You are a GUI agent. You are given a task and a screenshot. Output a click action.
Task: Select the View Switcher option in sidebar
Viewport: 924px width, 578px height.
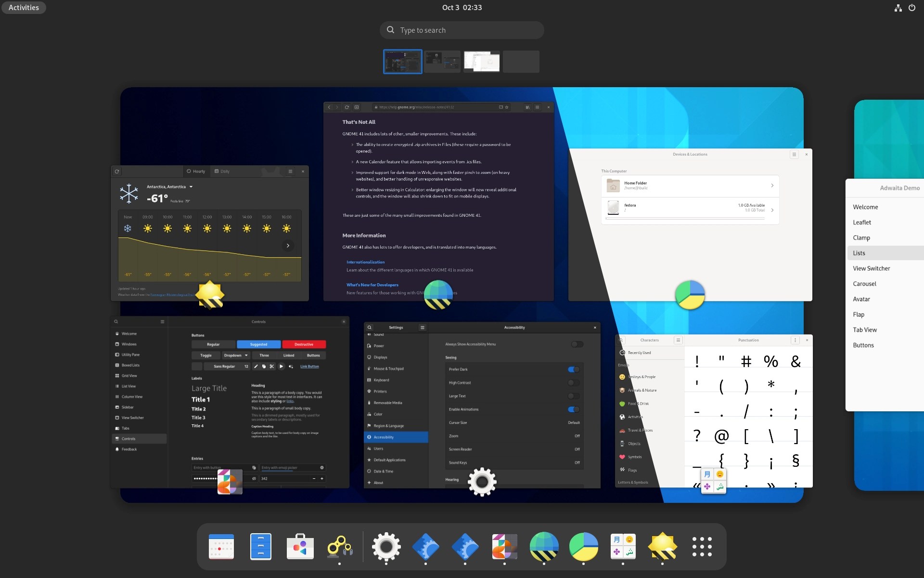[x=872, y=268]
